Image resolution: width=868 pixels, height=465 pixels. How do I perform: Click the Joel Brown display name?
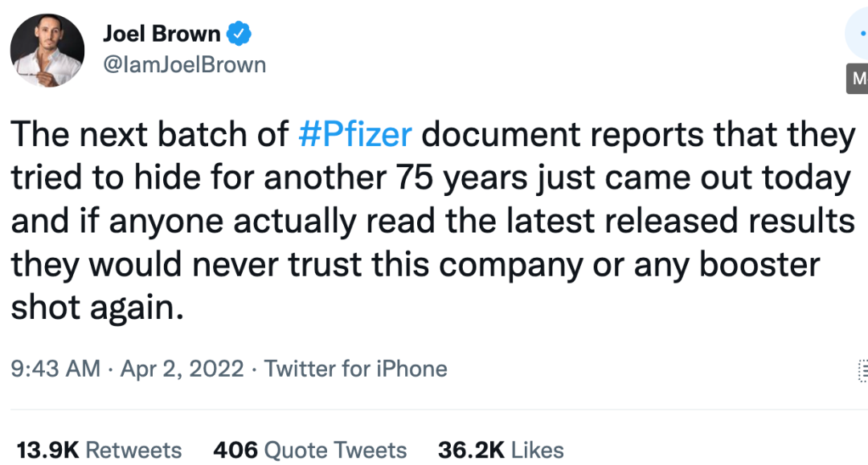click(x=162, y=34)
